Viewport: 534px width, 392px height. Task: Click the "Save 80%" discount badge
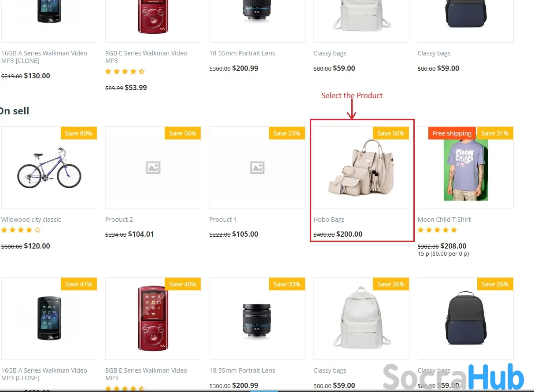[x=78, y=133]
